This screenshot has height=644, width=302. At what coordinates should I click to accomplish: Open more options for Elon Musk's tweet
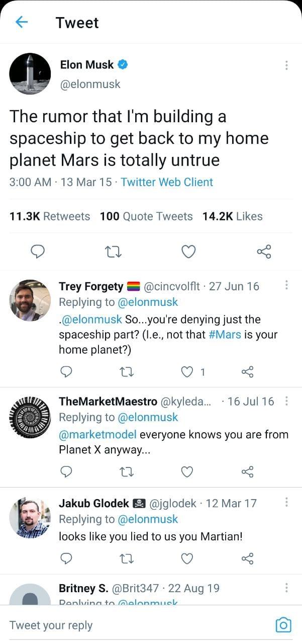[x=286, y=65]
